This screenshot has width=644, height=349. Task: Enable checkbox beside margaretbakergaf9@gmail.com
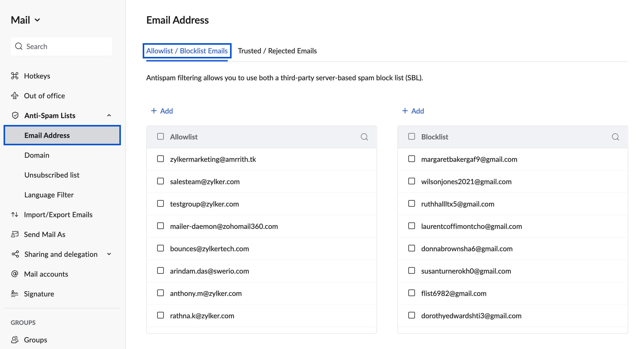(x=411, y=159)
